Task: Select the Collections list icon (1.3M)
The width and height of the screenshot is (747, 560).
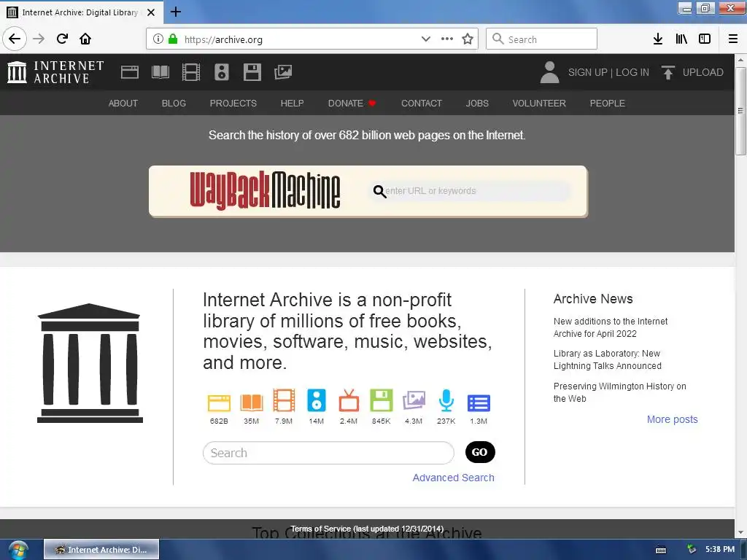Action: pos(479,402)
